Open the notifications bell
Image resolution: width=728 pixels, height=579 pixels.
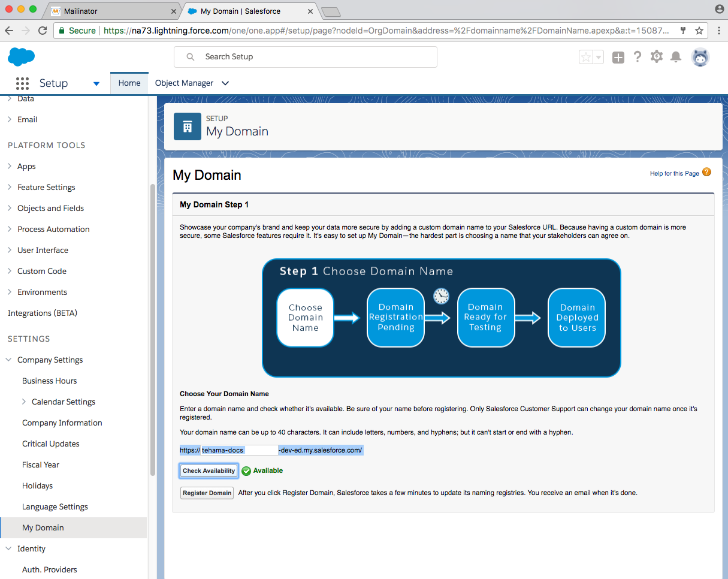676,57
